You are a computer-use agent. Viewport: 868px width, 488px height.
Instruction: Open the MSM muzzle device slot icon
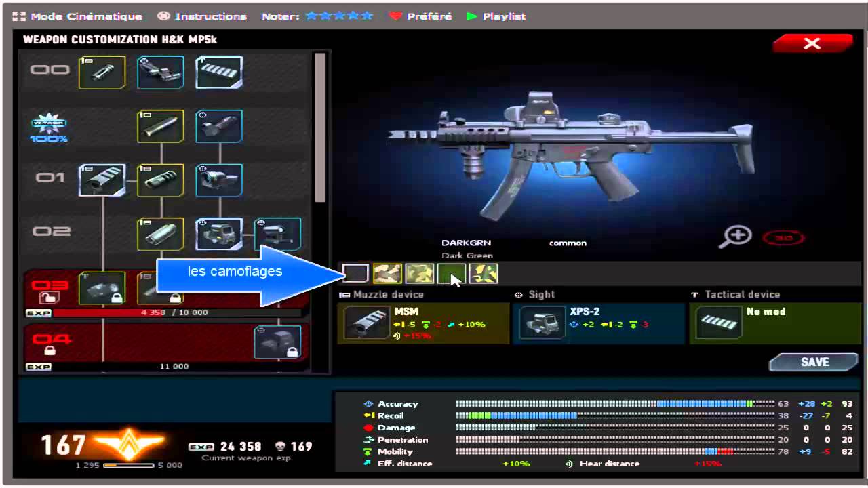coord(366,323)
